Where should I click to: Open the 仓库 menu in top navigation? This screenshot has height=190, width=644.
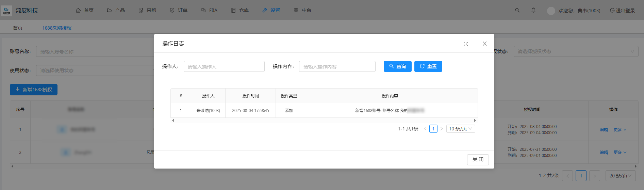pos(240,10)
